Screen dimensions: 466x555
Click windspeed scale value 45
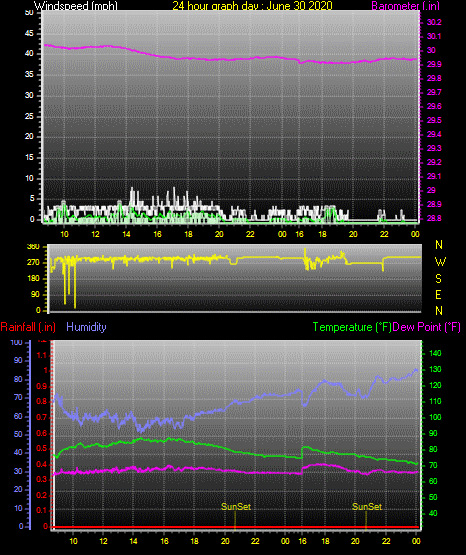click(29, 33)
